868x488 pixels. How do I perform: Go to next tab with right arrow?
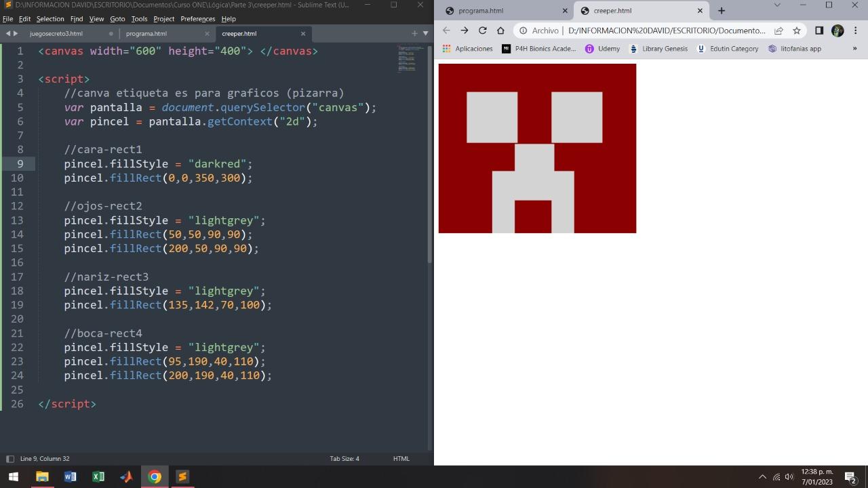[16, 33]
